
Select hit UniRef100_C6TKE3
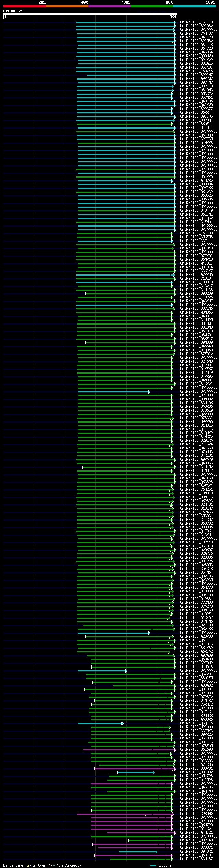tap(196, 22)
